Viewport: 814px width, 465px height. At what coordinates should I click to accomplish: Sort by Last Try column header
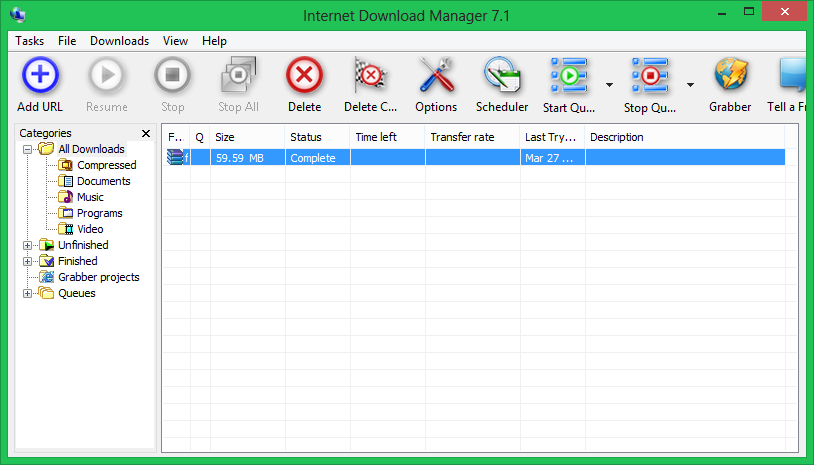tap(552, 137)
